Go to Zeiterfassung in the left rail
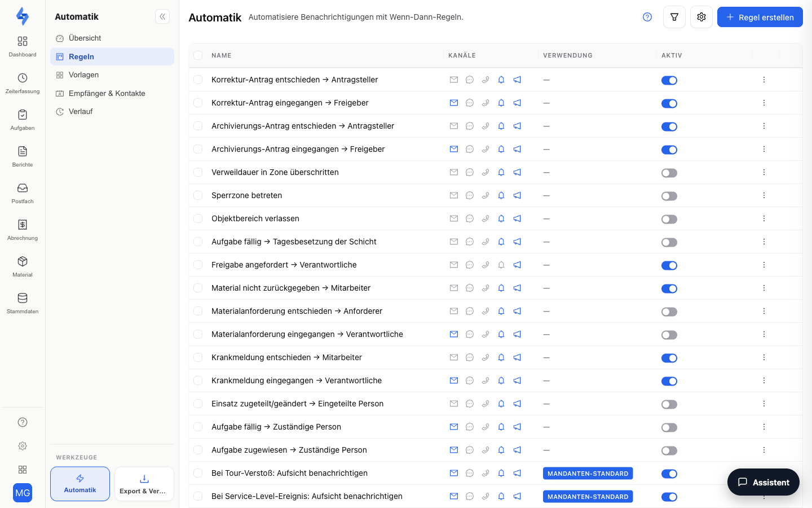Screen dimensions: 812x508 23,83
